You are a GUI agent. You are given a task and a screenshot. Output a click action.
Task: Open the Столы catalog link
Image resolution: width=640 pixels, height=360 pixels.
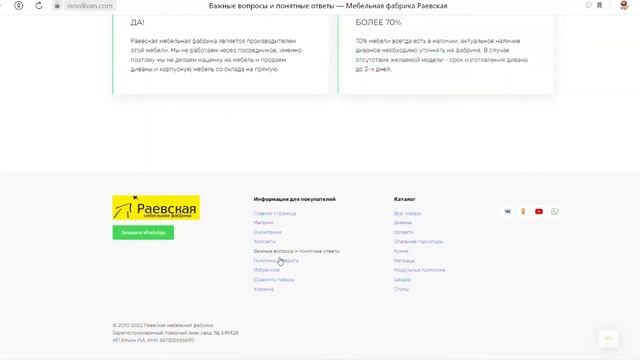pos(401,289)
